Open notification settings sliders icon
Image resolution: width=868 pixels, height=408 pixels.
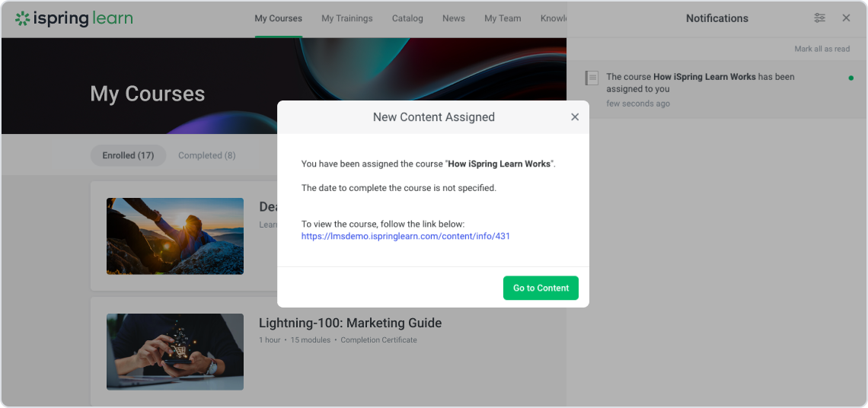click(820, 18)
